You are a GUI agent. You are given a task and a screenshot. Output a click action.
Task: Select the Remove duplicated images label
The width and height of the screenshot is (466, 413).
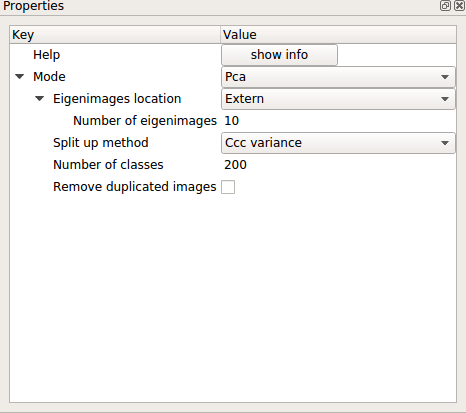(135, 187)
